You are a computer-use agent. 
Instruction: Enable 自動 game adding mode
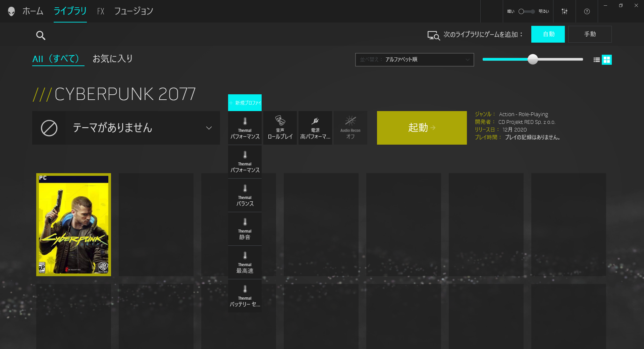pos(548,34)
